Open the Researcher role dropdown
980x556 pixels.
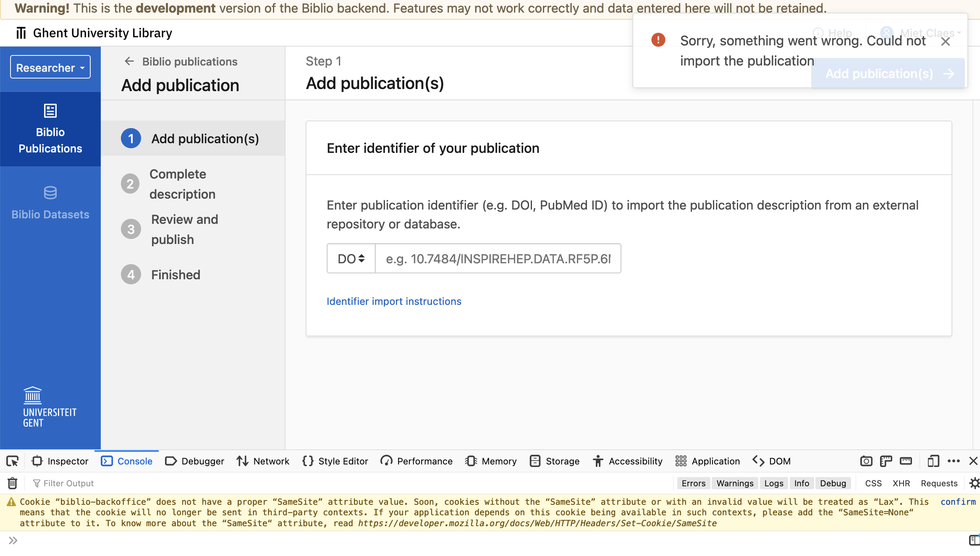tap(50, 67)
